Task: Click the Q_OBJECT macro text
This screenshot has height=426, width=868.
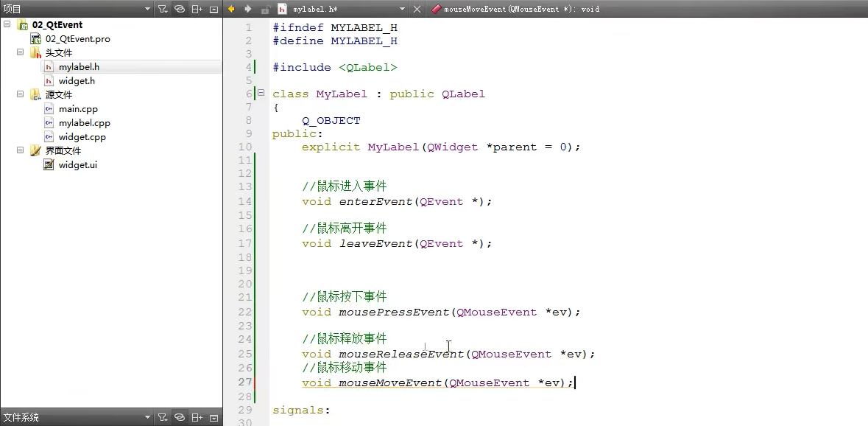Action: 331,121
